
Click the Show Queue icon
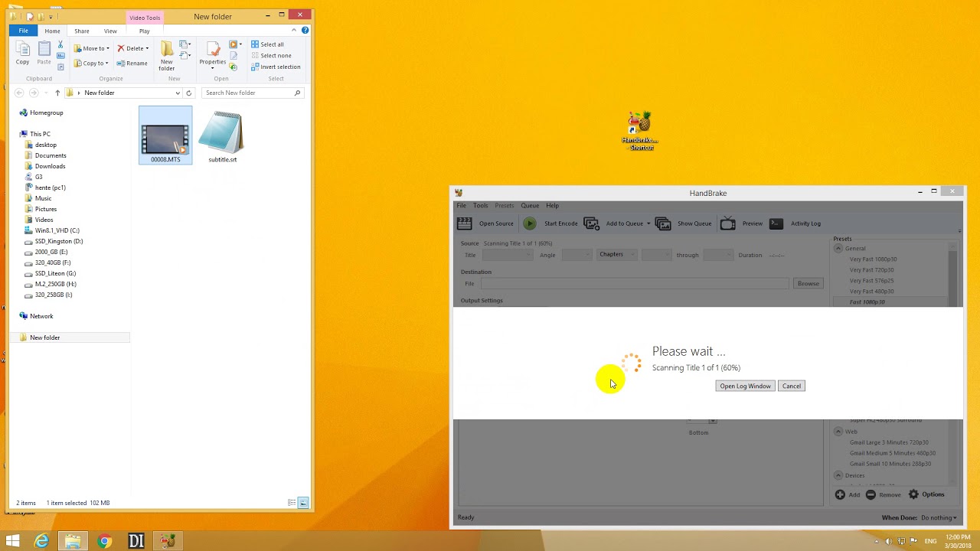click(x=663, y=223)
